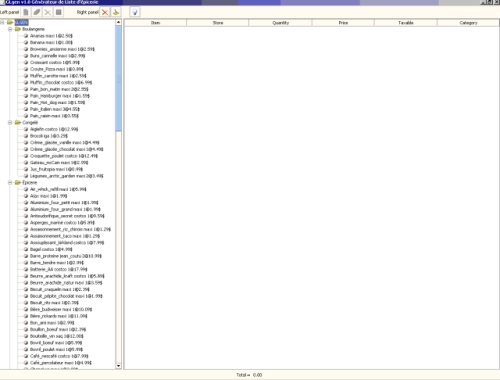
Task: Select Aluminium_four_grand maxi item
Action: (x=65, y=209)
